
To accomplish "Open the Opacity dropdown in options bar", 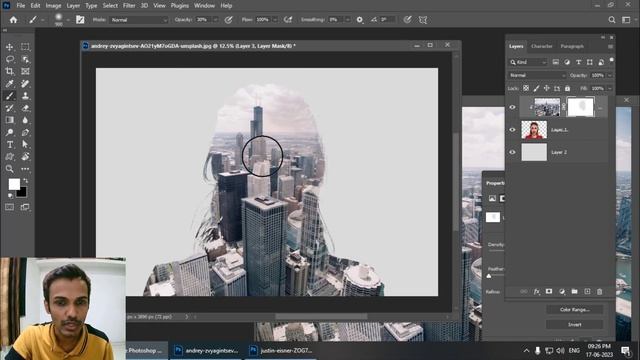I will click(216, 20).
